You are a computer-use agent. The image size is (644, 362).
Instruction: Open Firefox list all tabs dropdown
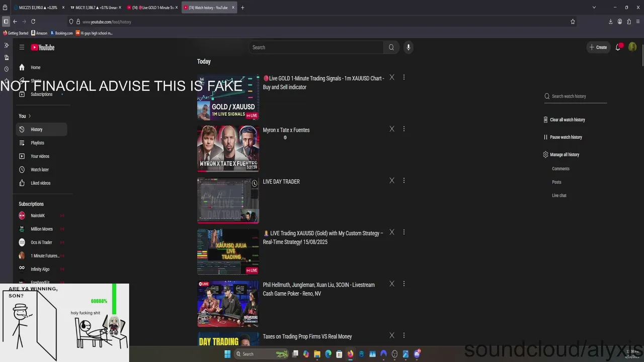594,8
